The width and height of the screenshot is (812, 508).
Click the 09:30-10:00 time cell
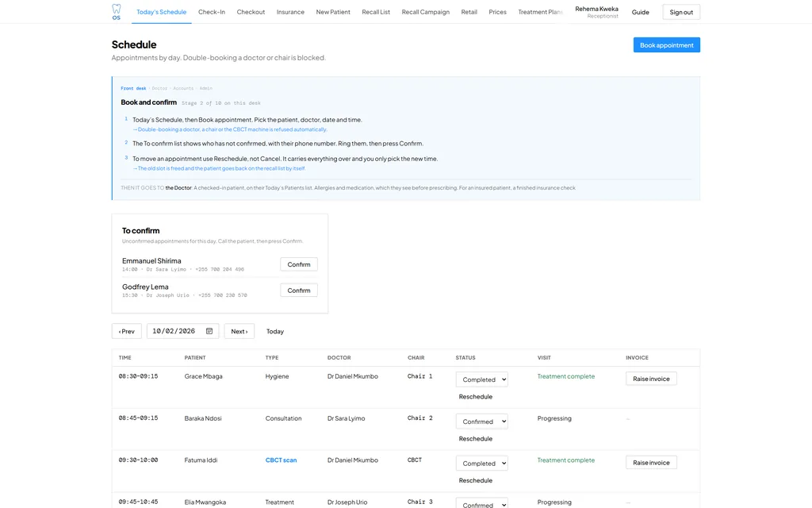coord(138,460)
